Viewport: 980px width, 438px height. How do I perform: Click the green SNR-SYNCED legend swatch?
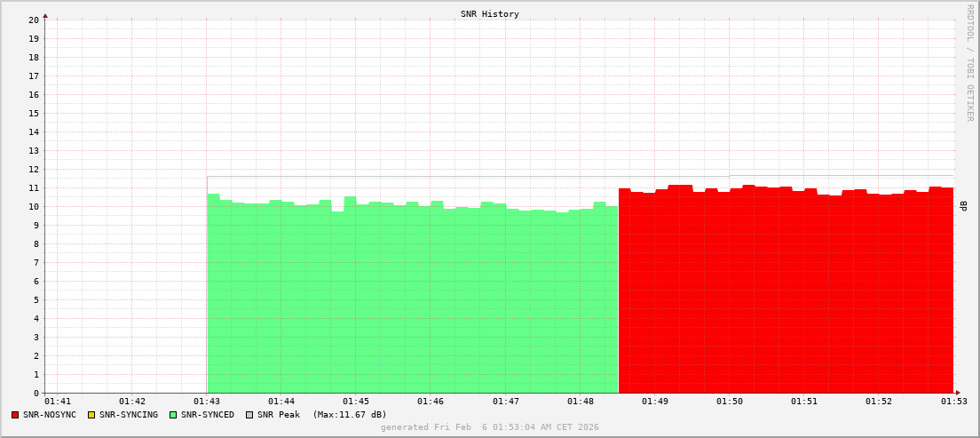pos(173,415)
